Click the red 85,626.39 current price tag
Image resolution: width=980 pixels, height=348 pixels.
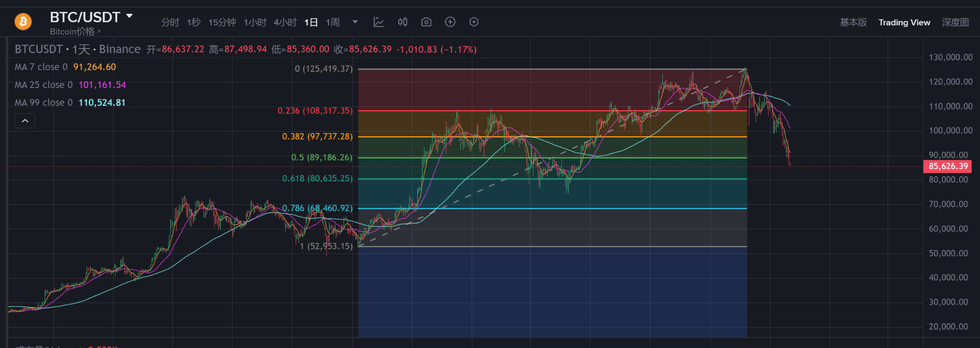coord(947,167)
